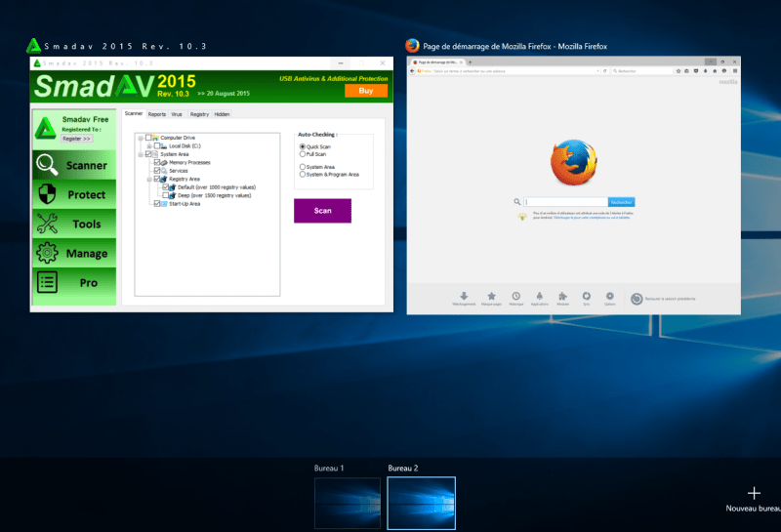Open the Protect shield icon in SmadAV sidebar
Viewport: 781px width, 532px height.
[x=47, y=194]
